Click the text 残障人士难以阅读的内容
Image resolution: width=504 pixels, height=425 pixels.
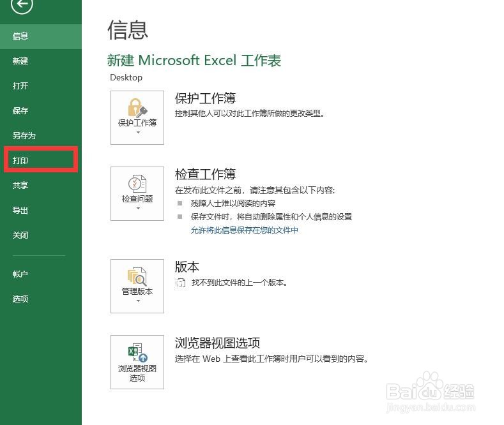pos(233,203)
